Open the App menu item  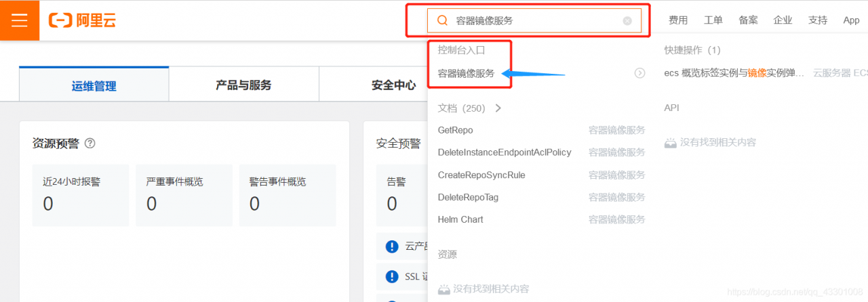[x=851, y=20]
